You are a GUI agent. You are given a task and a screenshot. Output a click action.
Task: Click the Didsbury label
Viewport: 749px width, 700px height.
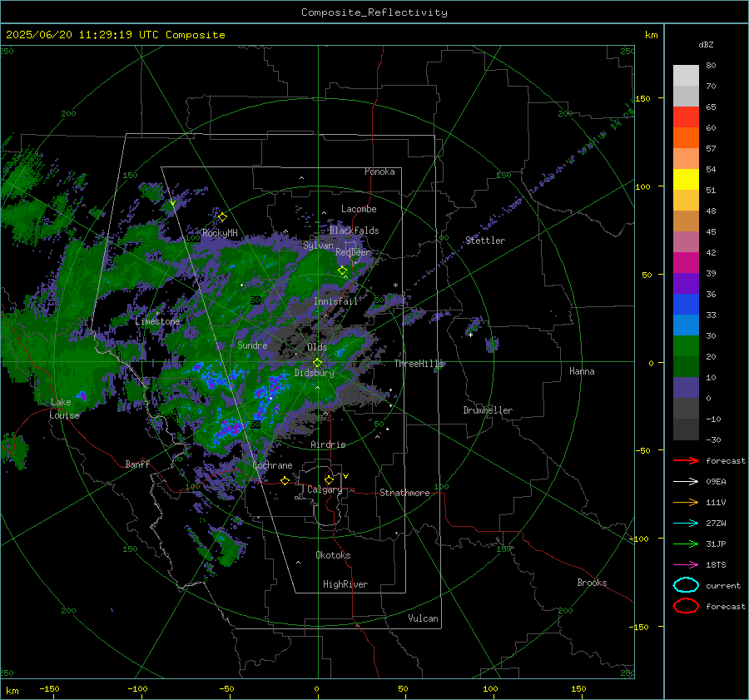pyautogui.click(x=315, y=373)
